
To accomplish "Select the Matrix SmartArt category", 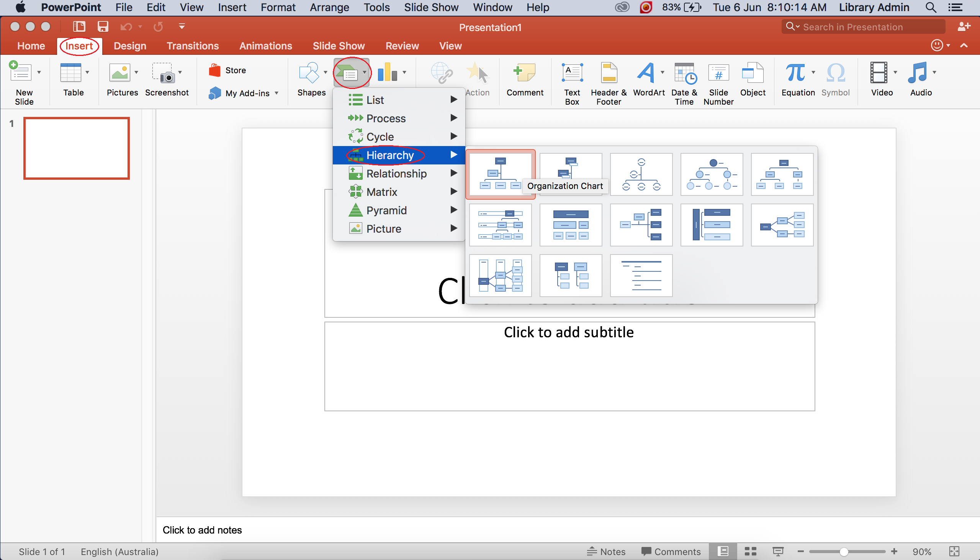I will [x=399, y=192].
